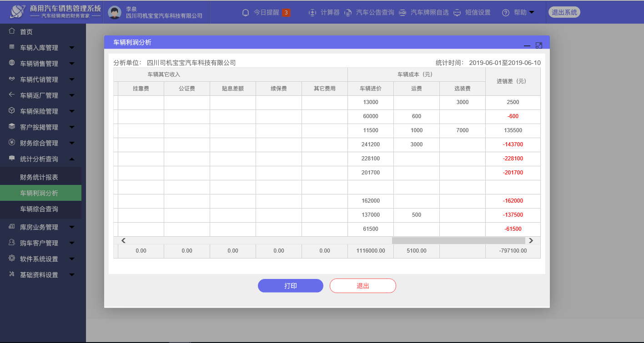This screenshot has height=343, width=644.
Task: Click the 车辆代销管理 infinity icon
Action: [12, 79]
